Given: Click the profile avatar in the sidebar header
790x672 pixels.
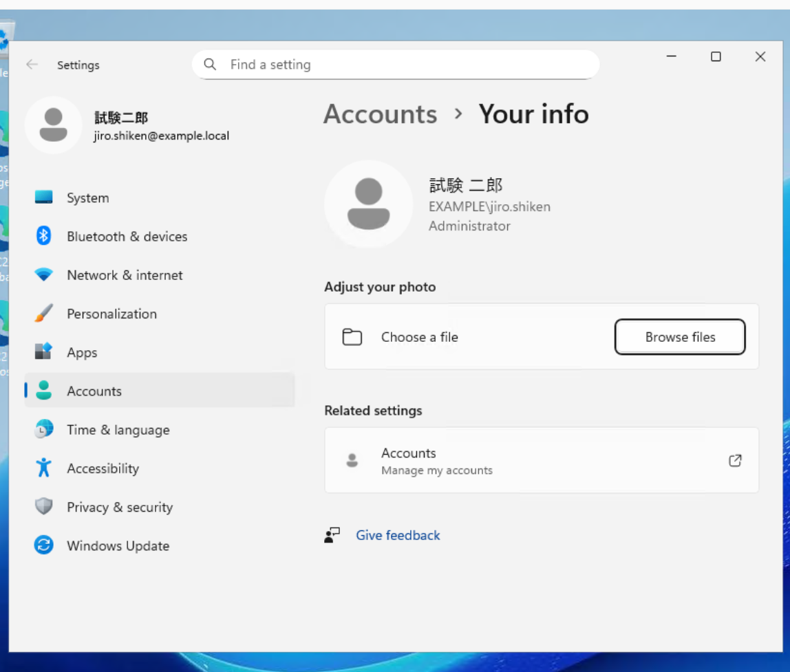Looking at the screenshot, I should pyautogui.click(x=54, y=126).
